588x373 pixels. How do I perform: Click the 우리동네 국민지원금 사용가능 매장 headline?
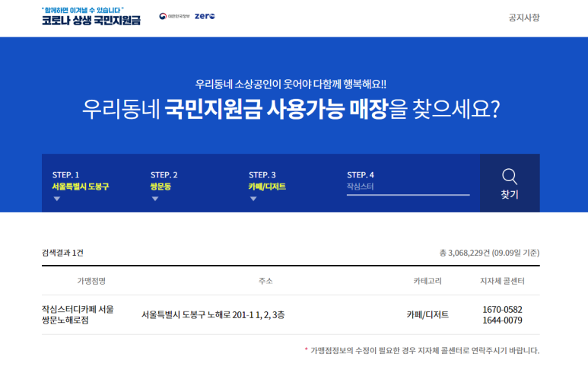(291, 110)
